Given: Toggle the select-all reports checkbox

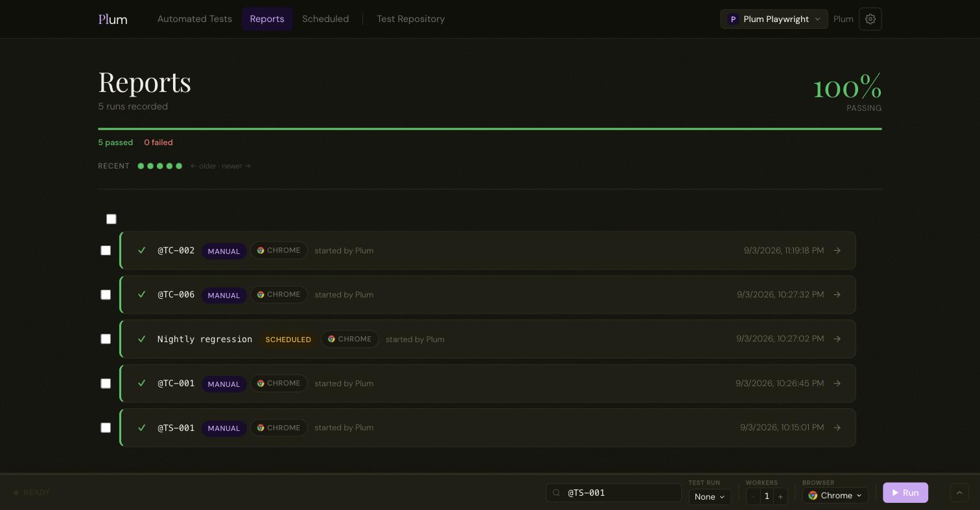Looking at the screenshot, I should tap(111, 219).
